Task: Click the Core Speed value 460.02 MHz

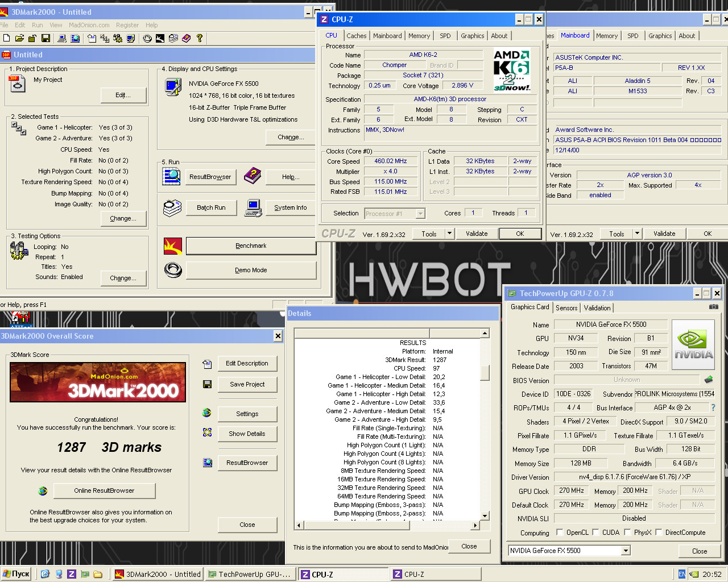Action: (x=391, y=161)
